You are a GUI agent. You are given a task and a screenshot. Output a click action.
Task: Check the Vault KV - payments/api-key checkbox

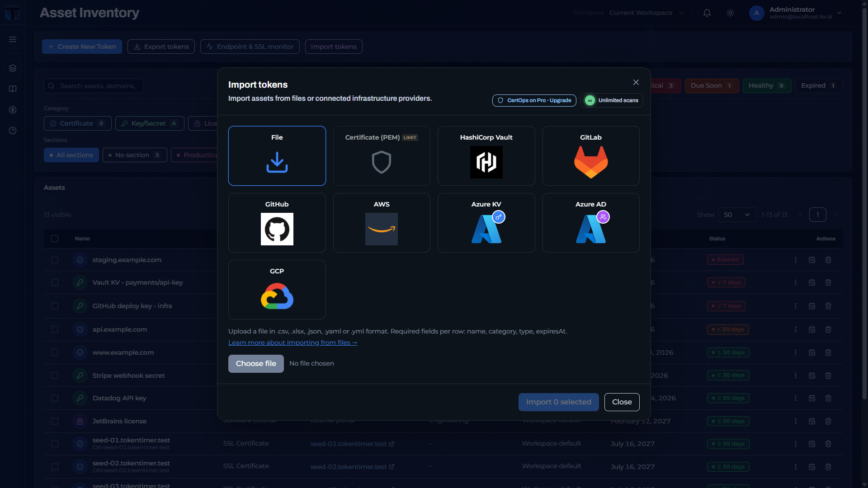pos(55,282)
